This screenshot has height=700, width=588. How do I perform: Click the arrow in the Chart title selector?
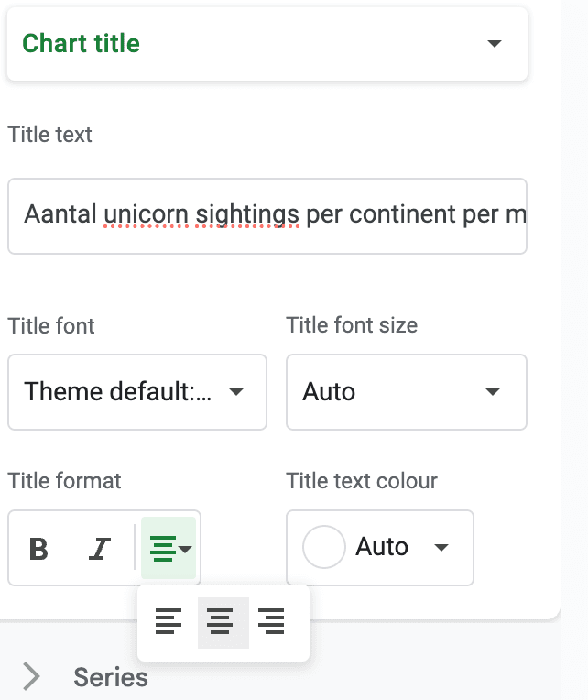tap(495, 43)
